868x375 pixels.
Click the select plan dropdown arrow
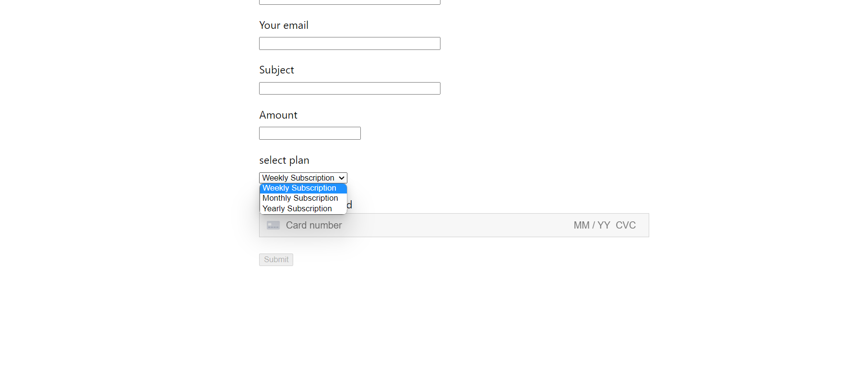coord(342,178)
